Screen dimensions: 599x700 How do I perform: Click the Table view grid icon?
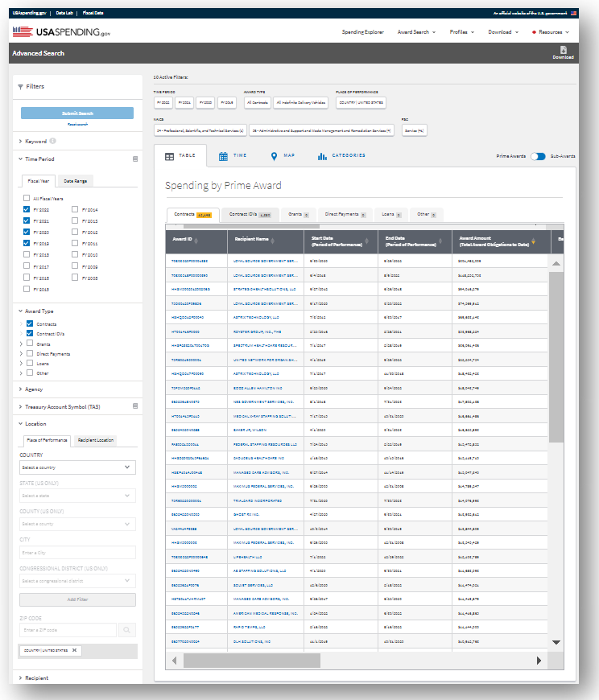coord(169,156)
